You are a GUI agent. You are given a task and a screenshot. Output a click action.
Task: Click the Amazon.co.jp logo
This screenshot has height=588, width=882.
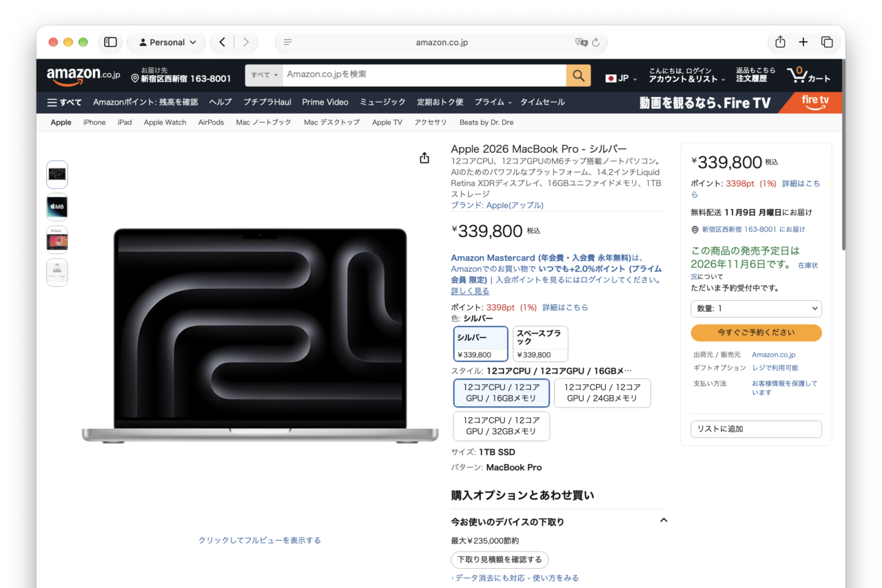coord(83,76)
